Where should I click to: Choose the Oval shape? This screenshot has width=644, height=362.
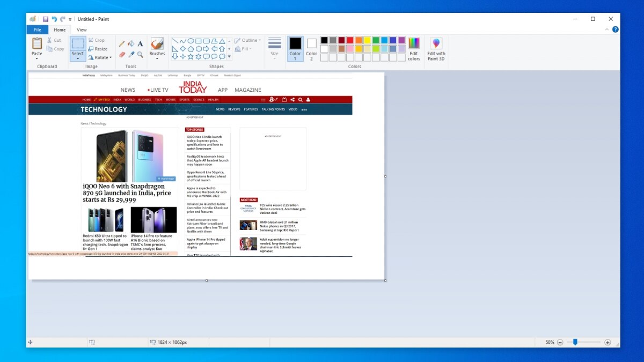[x=191, y=41]
